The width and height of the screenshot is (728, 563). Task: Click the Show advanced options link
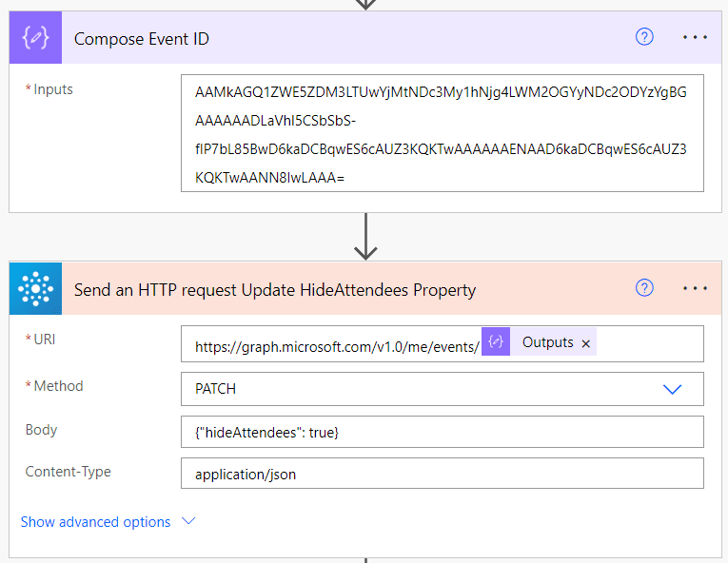click(96, 522)
